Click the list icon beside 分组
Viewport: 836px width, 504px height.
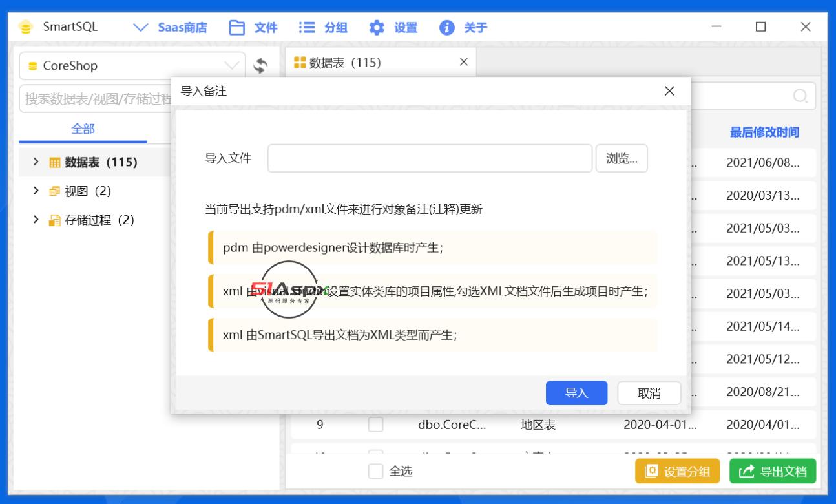point(307,28)
